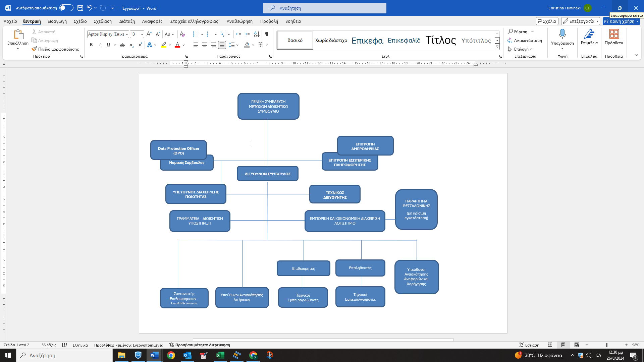This screenshot has height=362, width=644.
Task: Click the Increase indent icon
Action: (247, 34)
